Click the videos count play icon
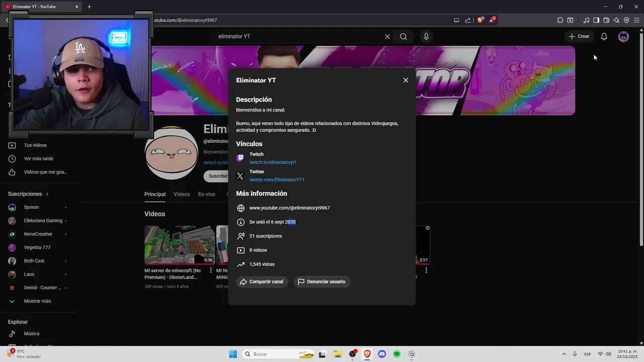Screen dimensions: 644x362 (x=240, y=250)
